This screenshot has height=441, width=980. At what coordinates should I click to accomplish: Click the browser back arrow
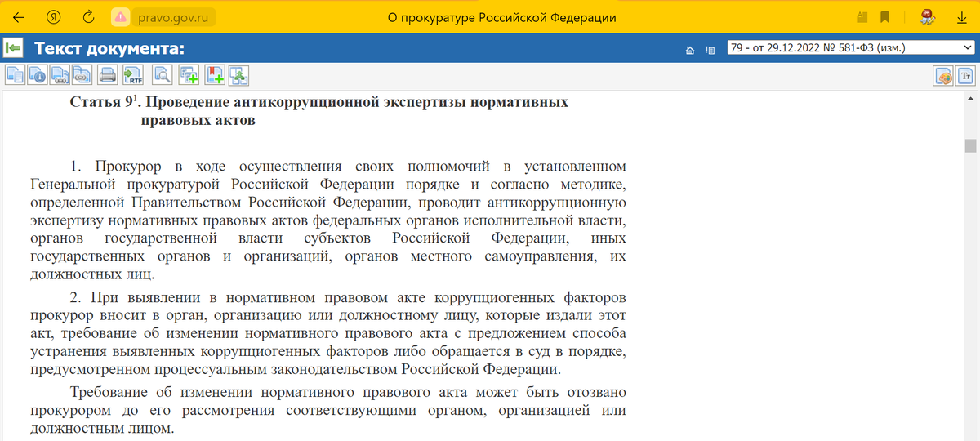coord(18,17)
